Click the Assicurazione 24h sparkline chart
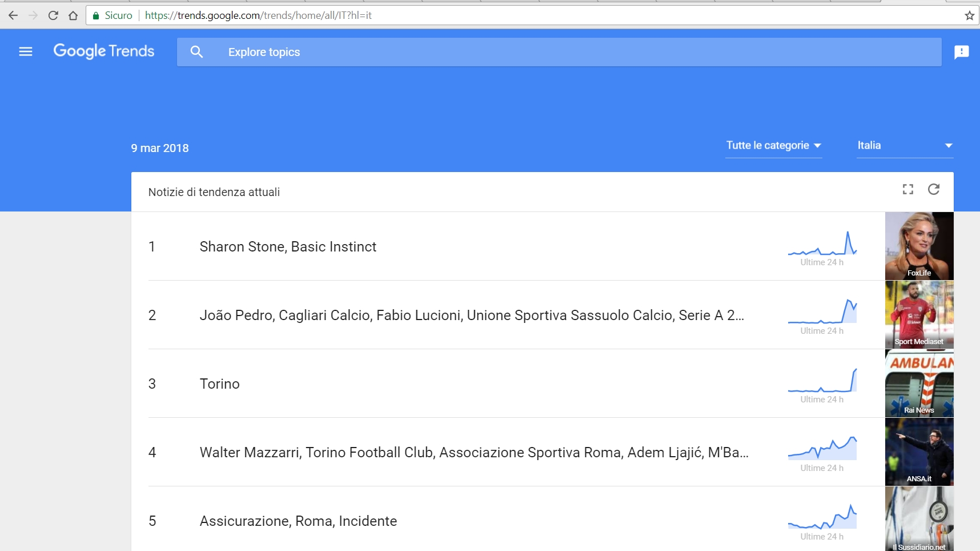The width and height of the screenshot is (980, 551). click(822, 517)
